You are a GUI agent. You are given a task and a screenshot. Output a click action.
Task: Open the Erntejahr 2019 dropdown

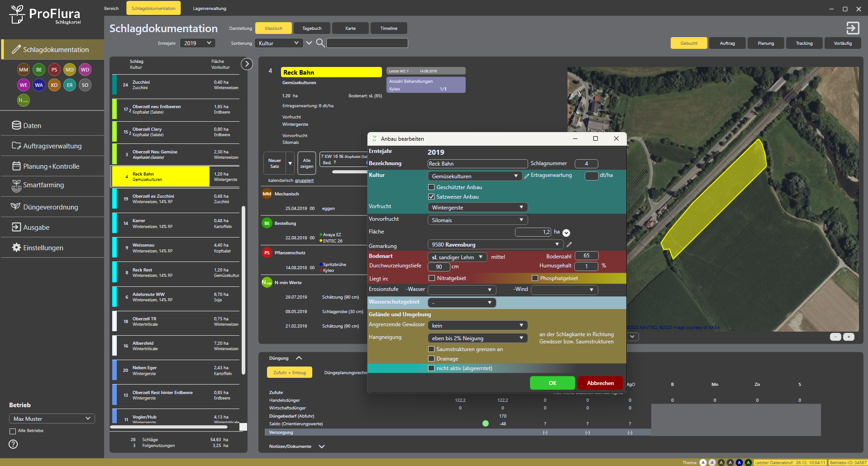point(198,43)
